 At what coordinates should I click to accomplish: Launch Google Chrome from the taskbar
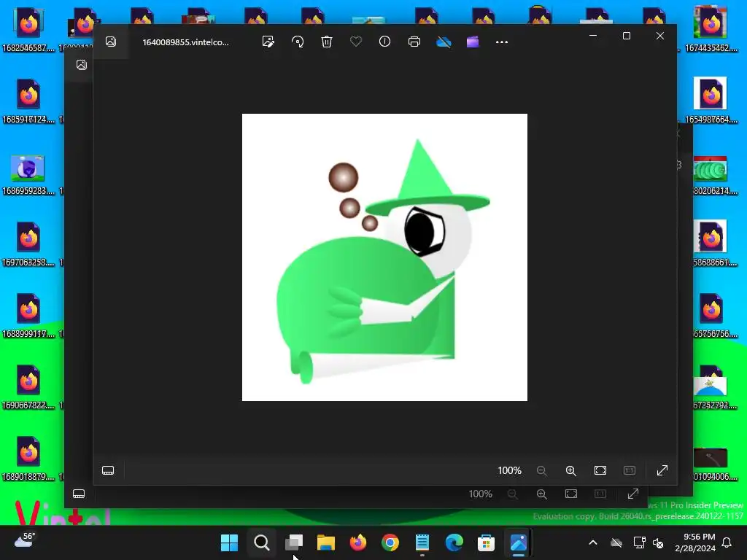click(390, 542)
